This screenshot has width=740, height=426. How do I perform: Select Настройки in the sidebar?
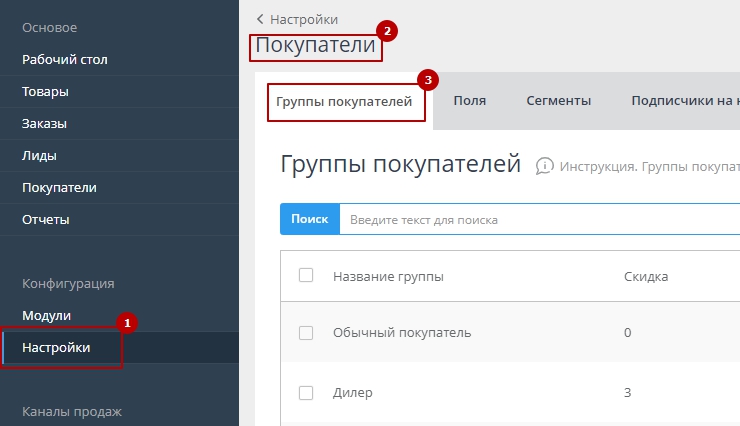56,348
